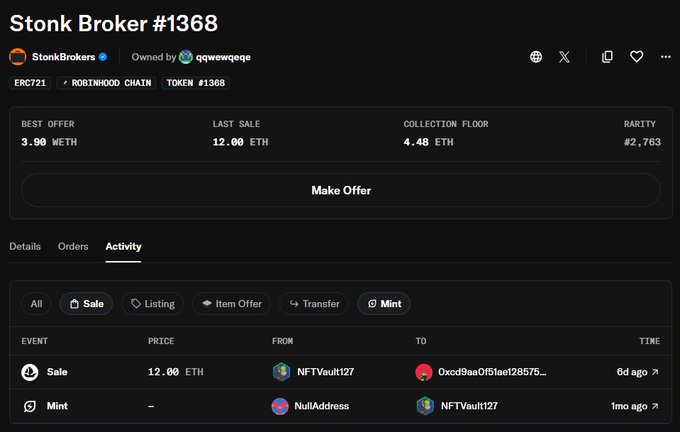
Task: Copy item link with the copy icon
Action: click(607, 57)
